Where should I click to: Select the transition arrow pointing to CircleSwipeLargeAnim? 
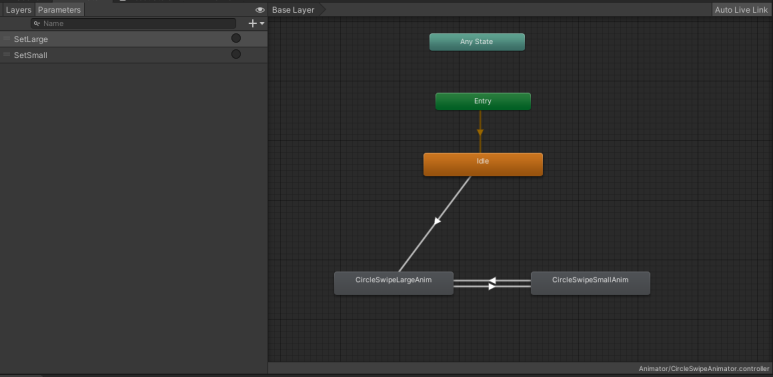492,280
